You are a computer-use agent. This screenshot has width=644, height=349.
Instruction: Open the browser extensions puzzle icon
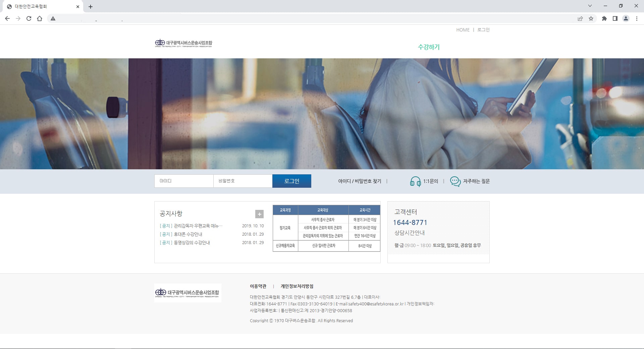[604, 19]
